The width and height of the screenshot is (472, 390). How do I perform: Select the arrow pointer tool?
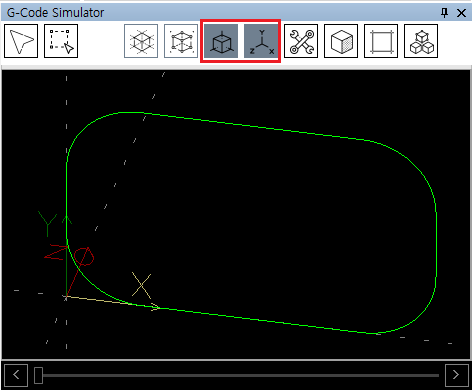[21, 41]
